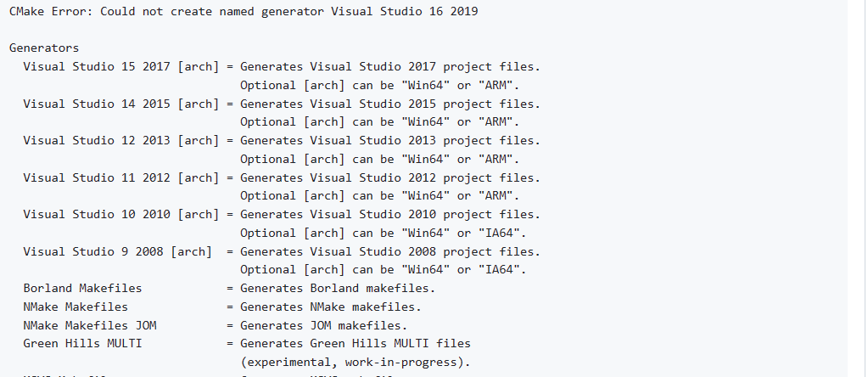Click "Generates Visual Studio 2017 project files." text

(x=390, y=66)
